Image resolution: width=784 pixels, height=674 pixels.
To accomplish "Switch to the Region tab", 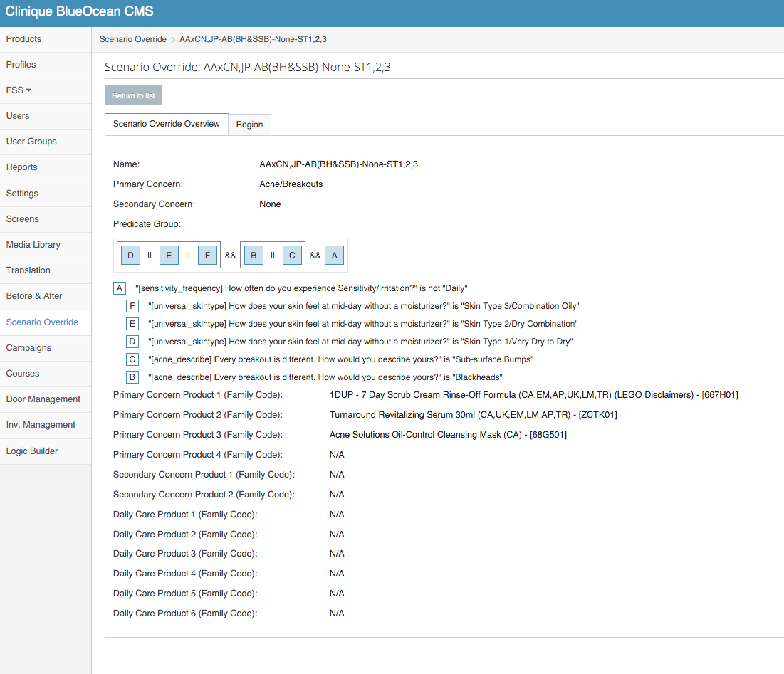I will coord(249,125).
